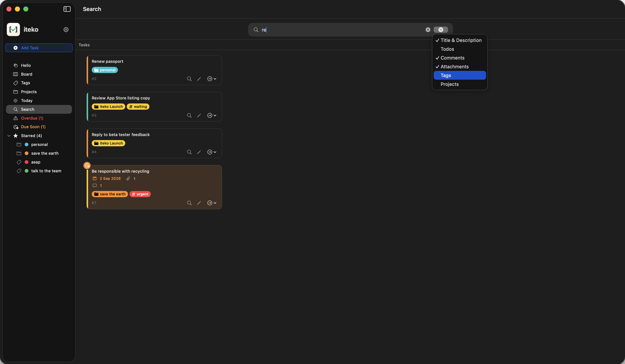
Task: Select Search in sidebar
Action: [39, 109]
